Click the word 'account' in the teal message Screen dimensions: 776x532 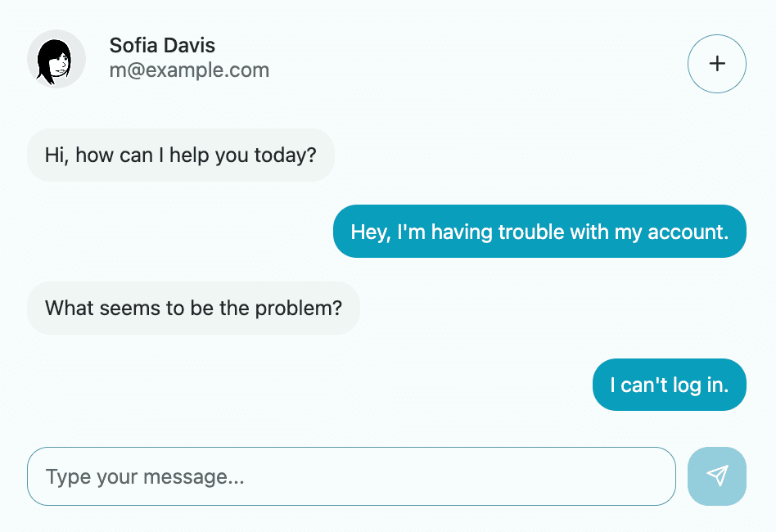click(688, 232)
